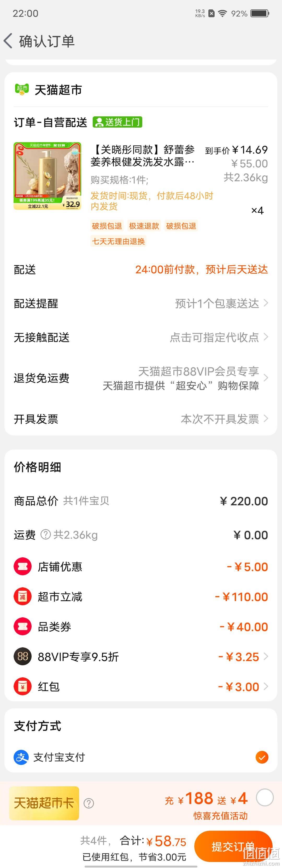Tap the 超市立减 discount icon
Screen dimensions: 282x868
(23, 597)
